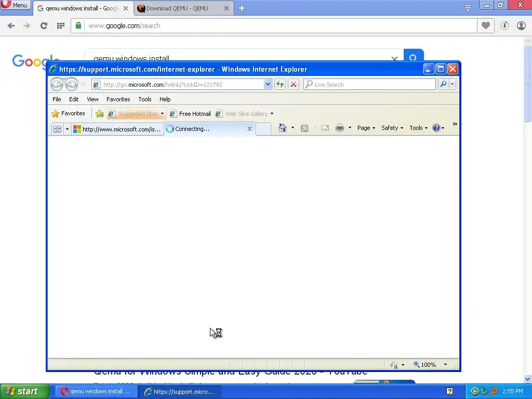The height and width of the screenshot is (399, 532).
Task: Click the IE Home icon
Action: (x=282, y=128)
